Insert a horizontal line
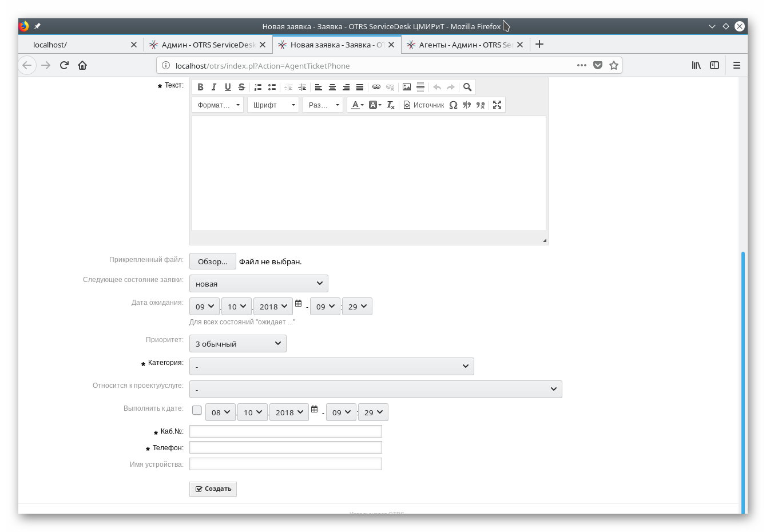This screenshot has width=766, height=532. tap(420, 87)
